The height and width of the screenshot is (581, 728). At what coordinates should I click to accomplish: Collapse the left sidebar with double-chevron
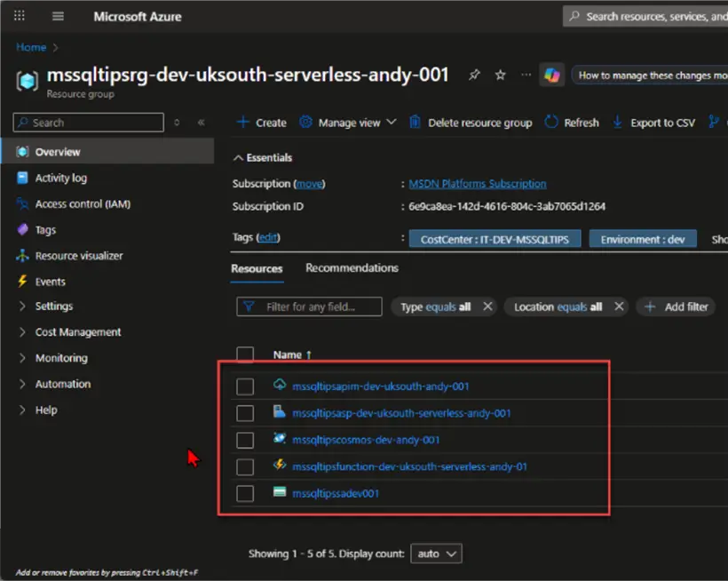click(201, 123)
